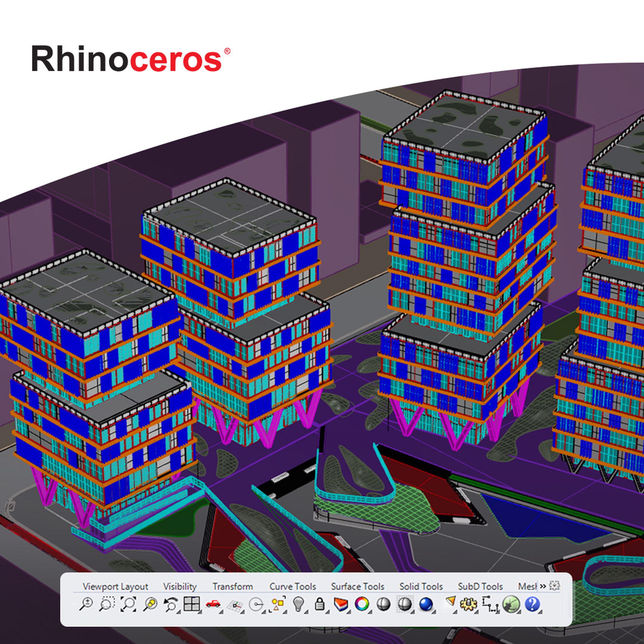Image resolution: width=644 pixels, height=644 pixels.
Task: Expand hidden toolbar tabs with the double chevron
Action: pos(543,586)
